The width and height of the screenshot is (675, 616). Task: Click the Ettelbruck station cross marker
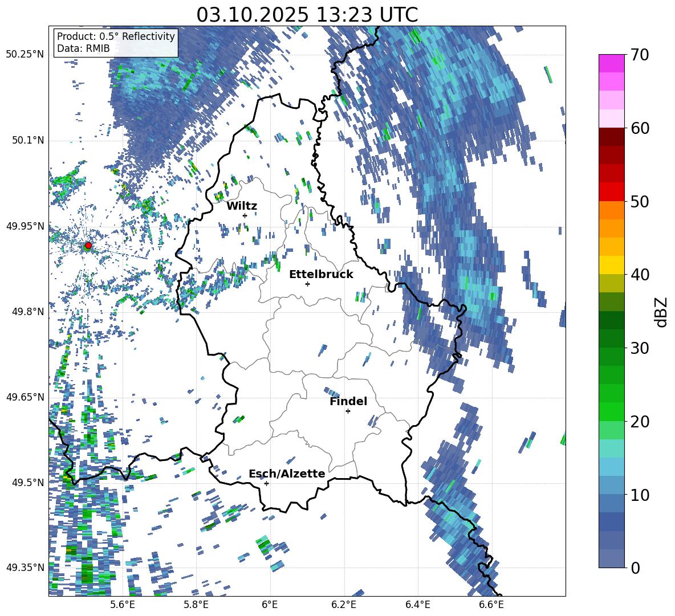tap(307, 284)
